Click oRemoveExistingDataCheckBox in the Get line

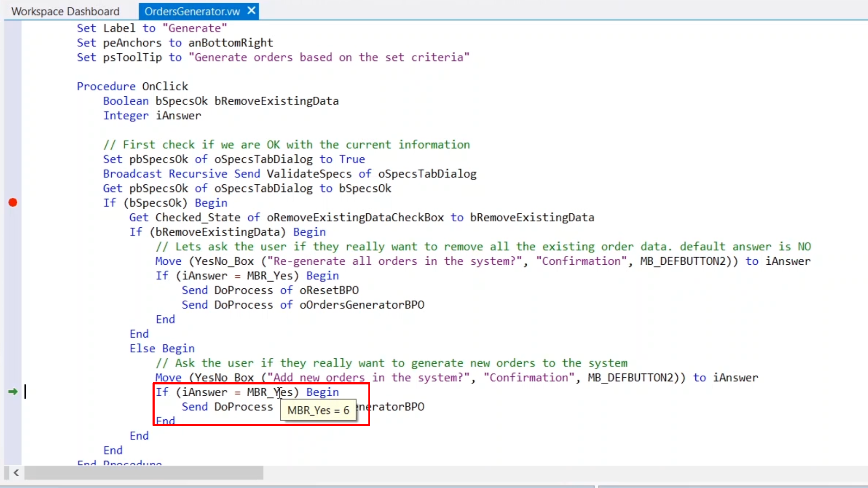(x=355, y=217)
